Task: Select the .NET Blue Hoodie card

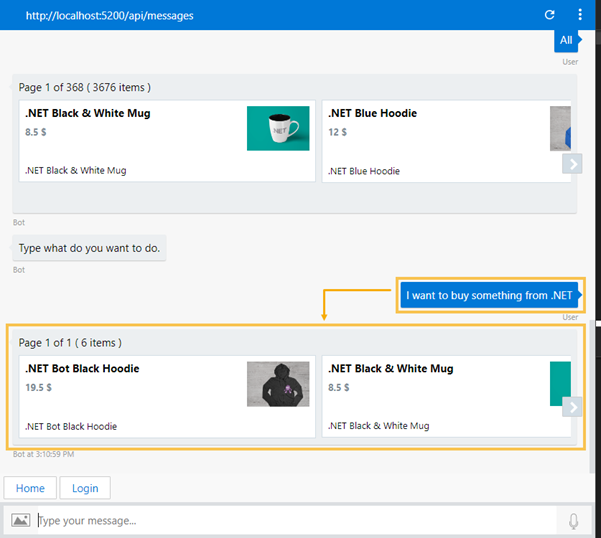Action: pos(447,141)
